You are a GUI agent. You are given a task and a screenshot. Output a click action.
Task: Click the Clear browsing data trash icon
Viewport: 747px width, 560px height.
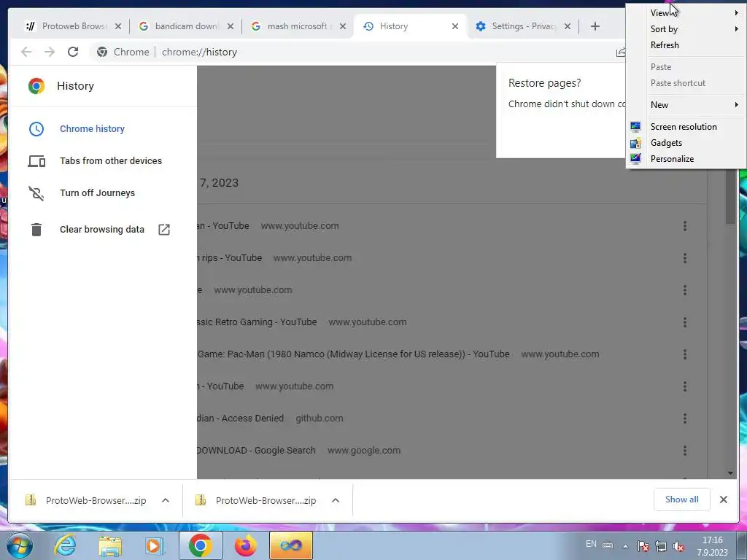36,230
